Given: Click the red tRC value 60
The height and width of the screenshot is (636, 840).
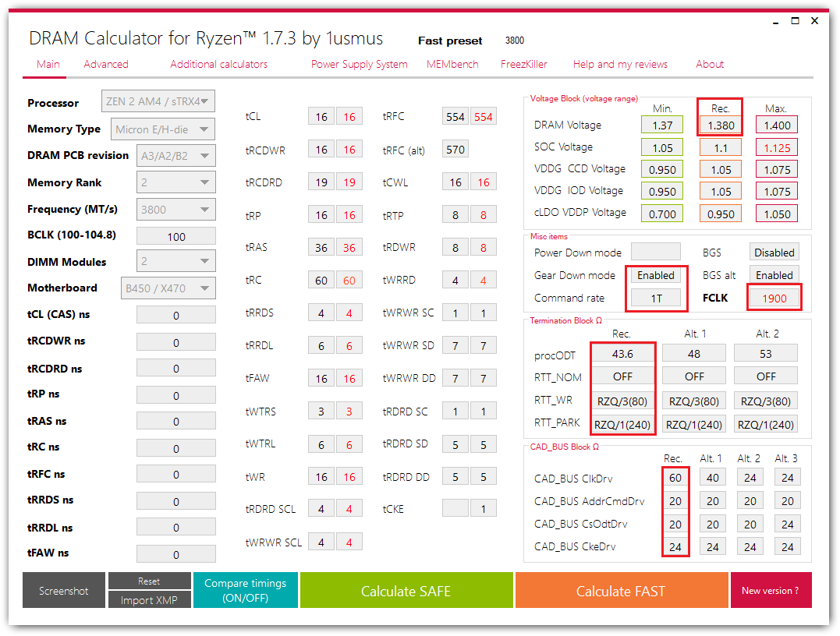Looking at the screenshot, I should tap(349, 280).
